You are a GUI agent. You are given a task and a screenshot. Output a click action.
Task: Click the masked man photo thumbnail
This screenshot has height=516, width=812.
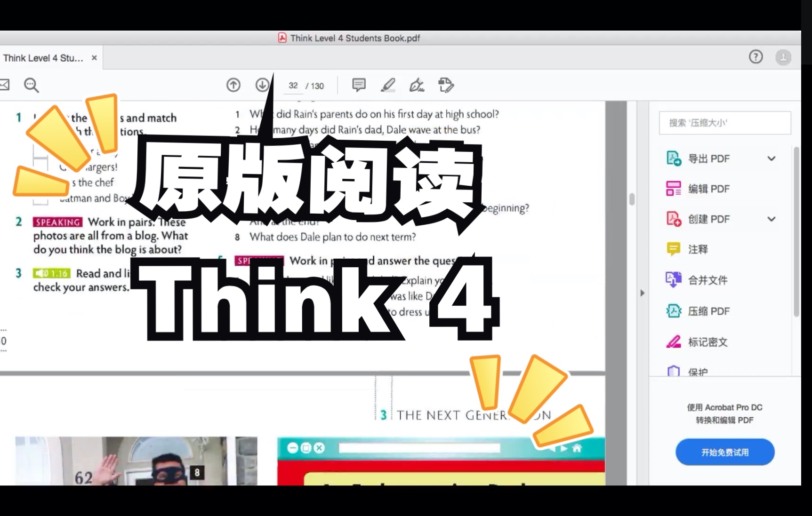[x=136, y=461]
